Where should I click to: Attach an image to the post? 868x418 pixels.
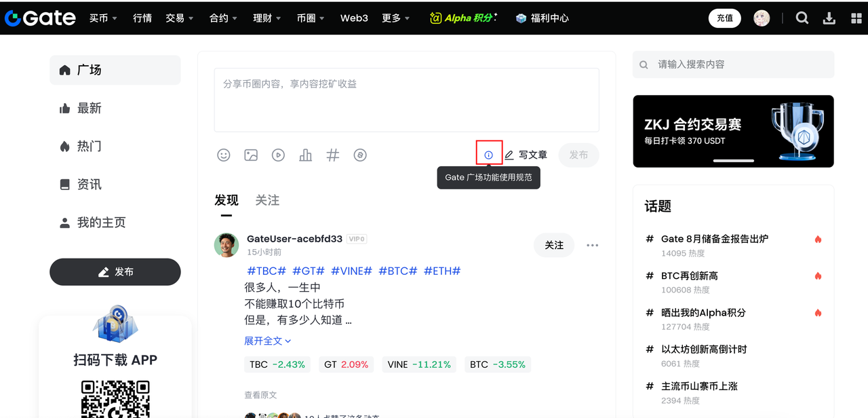[251, 155]
